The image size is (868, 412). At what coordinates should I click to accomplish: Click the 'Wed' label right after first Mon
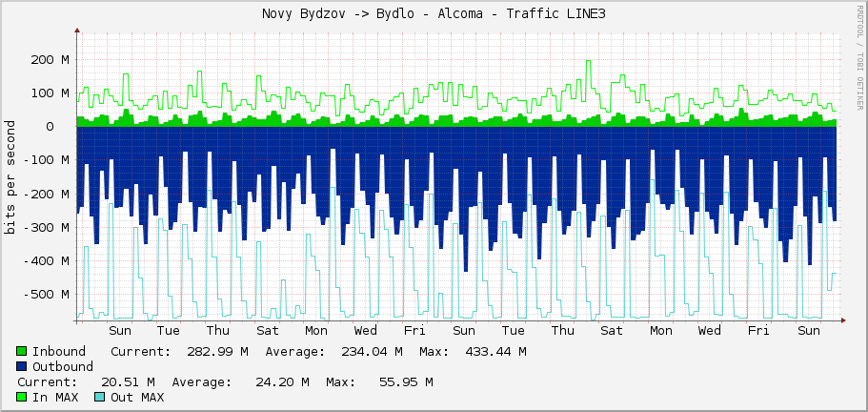[366, 331]
